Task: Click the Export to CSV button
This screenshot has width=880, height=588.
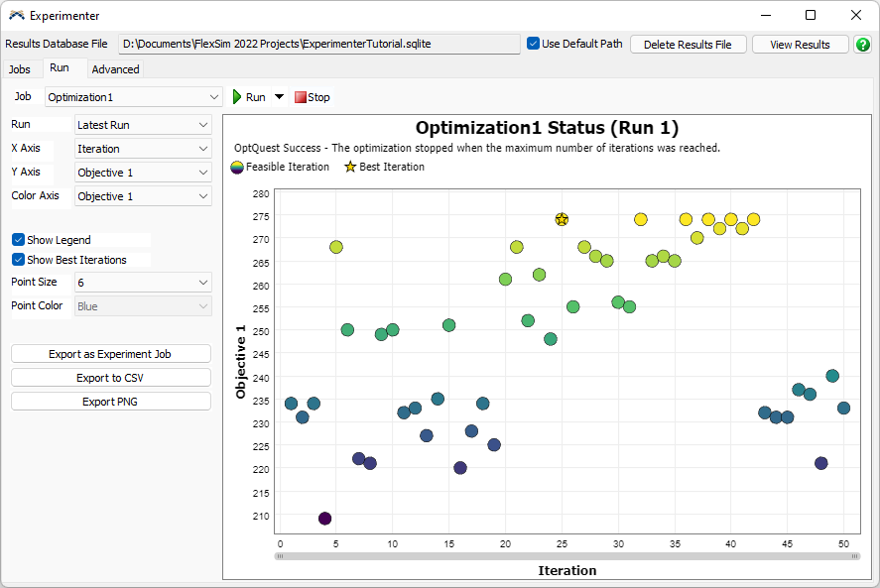Action: [111, 378]
